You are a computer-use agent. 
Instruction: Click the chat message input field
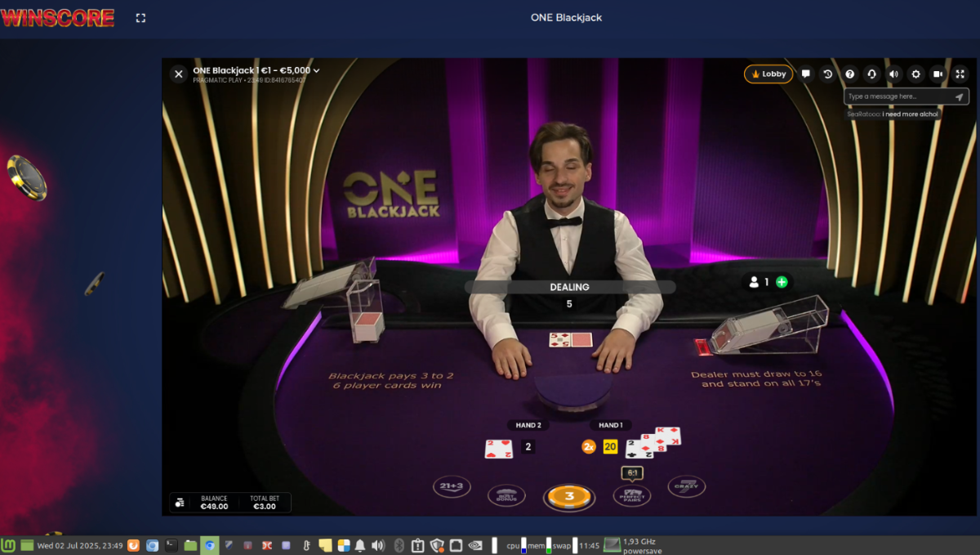898,96
